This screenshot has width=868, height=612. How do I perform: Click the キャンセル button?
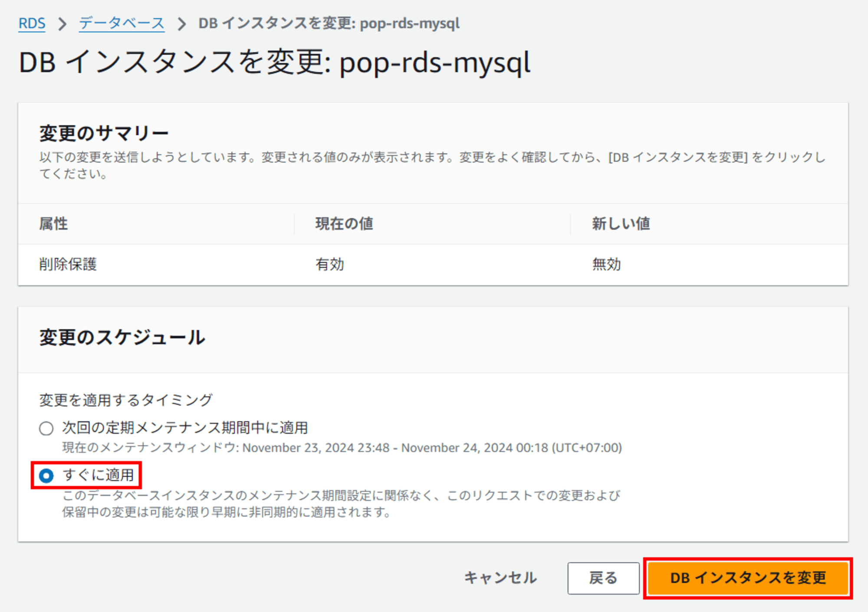(500, 578)
